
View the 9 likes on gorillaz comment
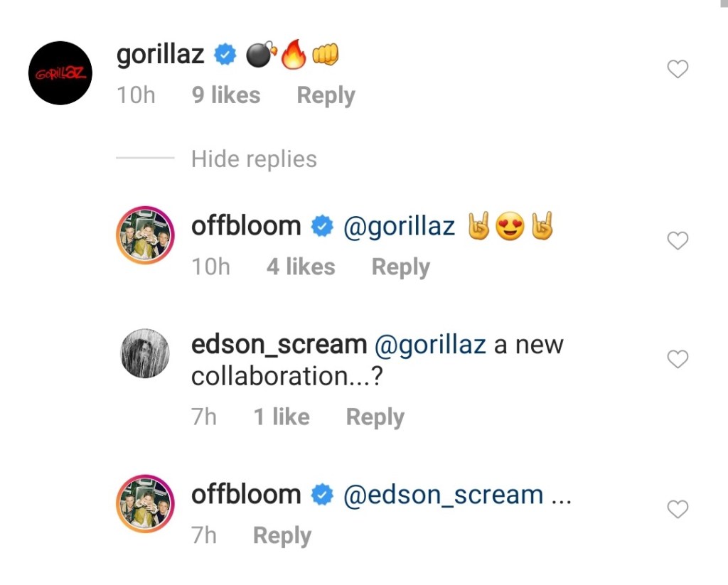pyautogui.click(x=226, y=95)
